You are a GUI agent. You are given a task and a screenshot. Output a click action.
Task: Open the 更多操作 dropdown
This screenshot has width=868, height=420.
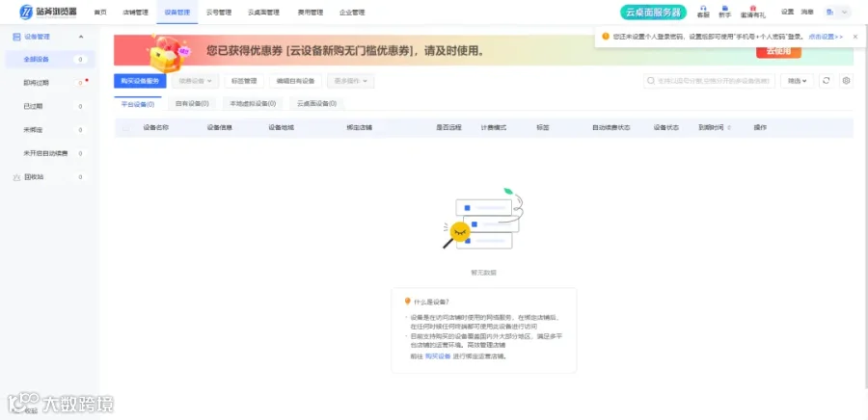click(x=351, y=81)
